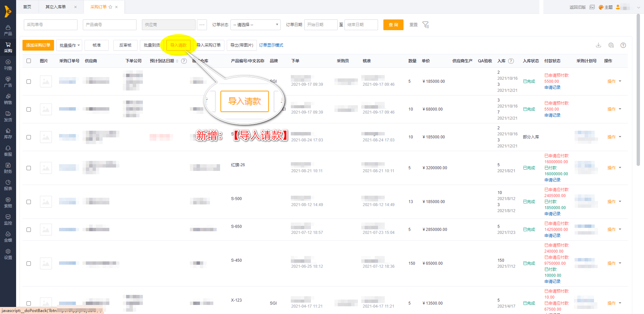The width and height of the screenshot is (644, 314).
Task: Tick checkbox for the 红旗-26 order row
Action: pos(29,168)
